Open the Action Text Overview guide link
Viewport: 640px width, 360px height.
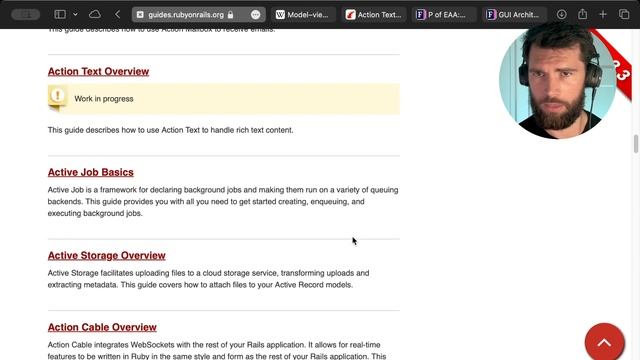pyautogui.click(x=98, y=71)
